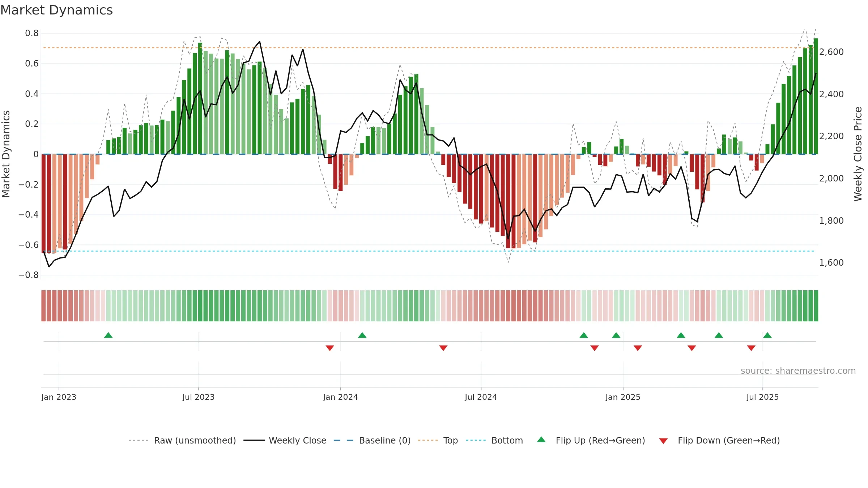Click the Jul 2025 x-axis label
The height and width of the screenshot is (488, 868).
click(x=763, y=397)
